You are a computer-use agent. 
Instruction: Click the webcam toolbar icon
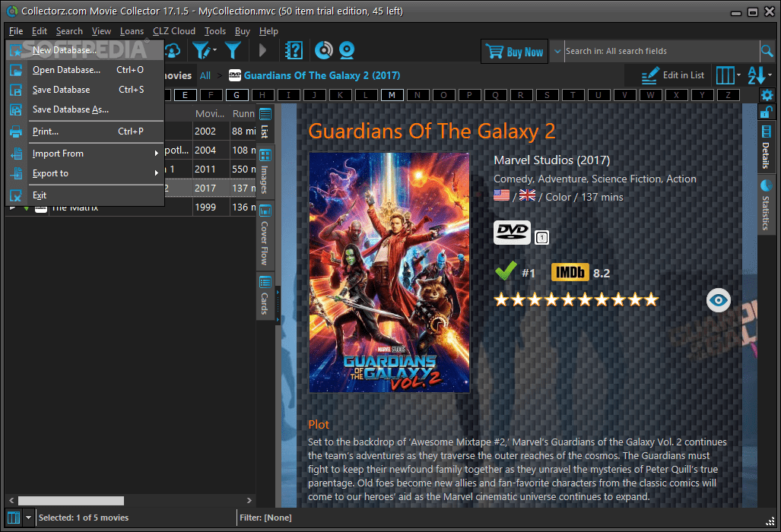[x=347, y=50]
